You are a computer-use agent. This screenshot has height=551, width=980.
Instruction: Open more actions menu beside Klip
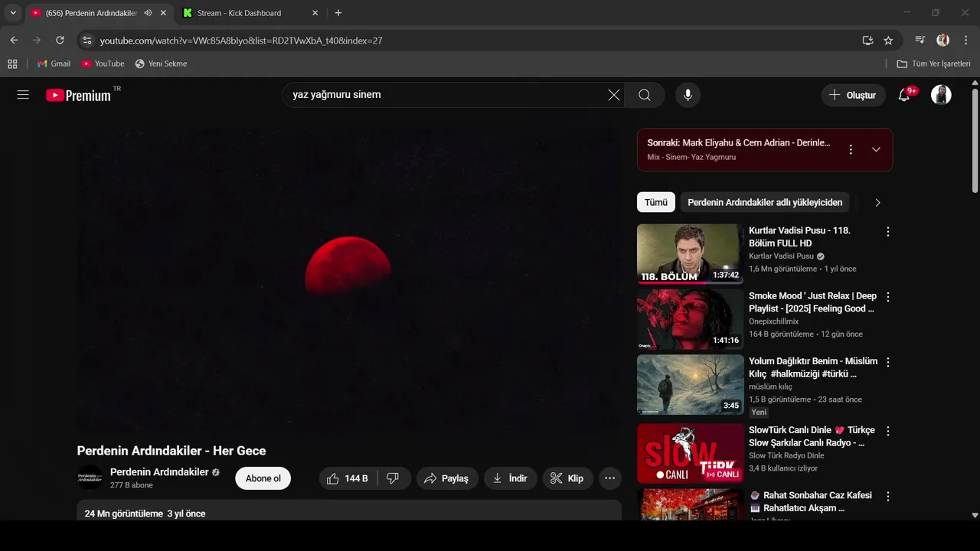click(x=610, y=478)
